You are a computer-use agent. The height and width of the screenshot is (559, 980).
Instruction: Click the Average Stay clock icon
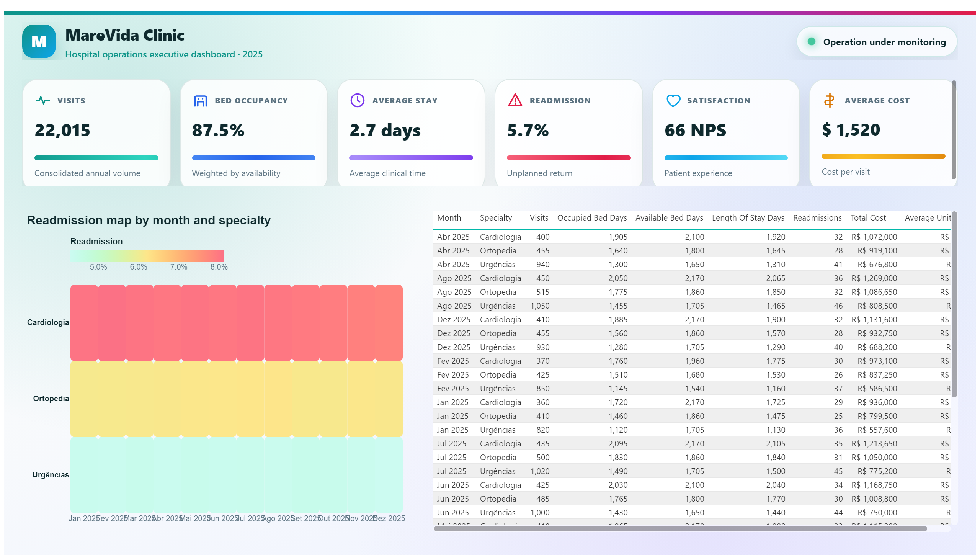pyautogui.click(x=358, y=101)
